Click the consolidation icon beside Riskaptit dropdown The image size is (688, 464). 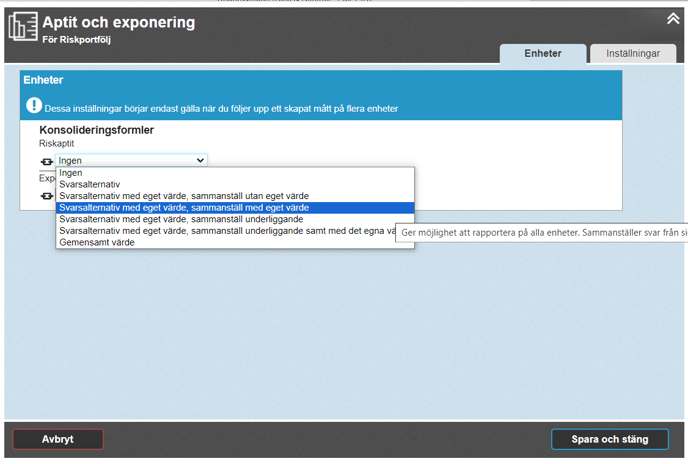46,161
